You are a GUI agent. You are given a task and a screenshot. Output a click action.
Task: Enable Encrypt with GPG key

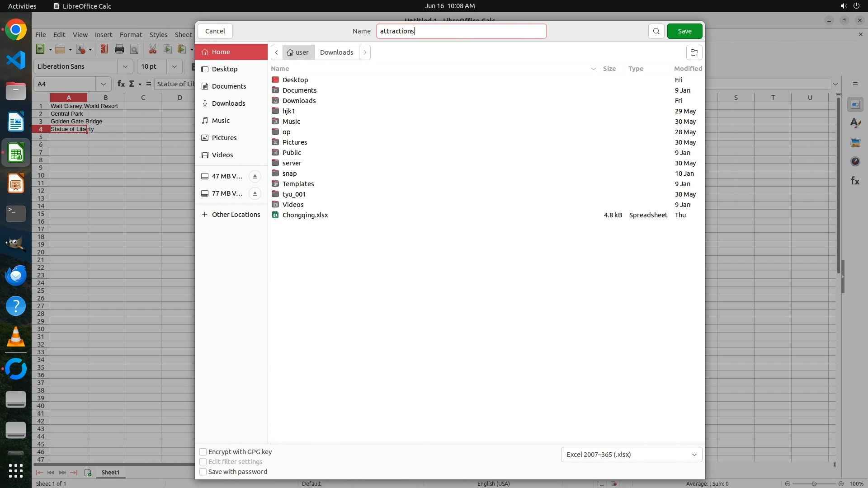coord(203,452)
